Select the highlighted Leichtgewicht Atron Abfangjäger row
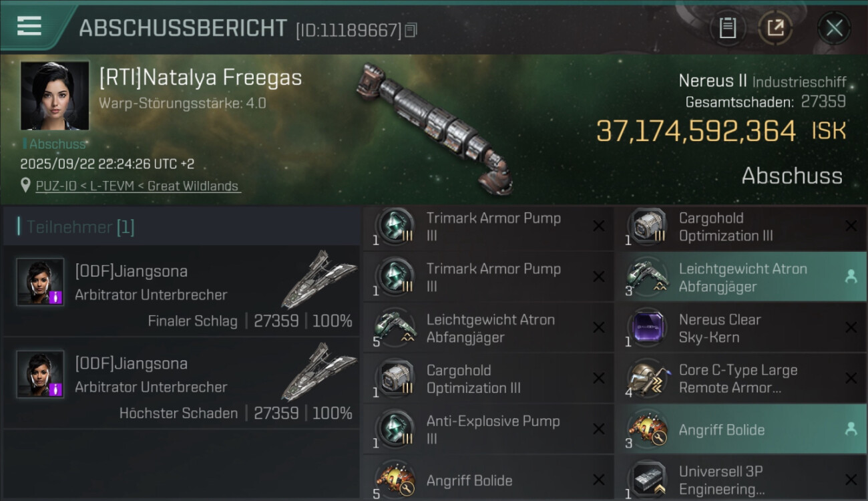 tap(740, 277)
